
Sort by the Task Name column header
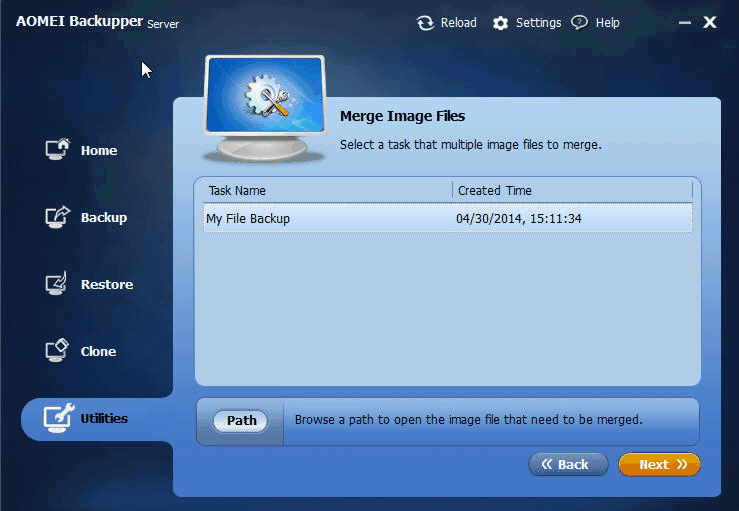coord(237,190)
